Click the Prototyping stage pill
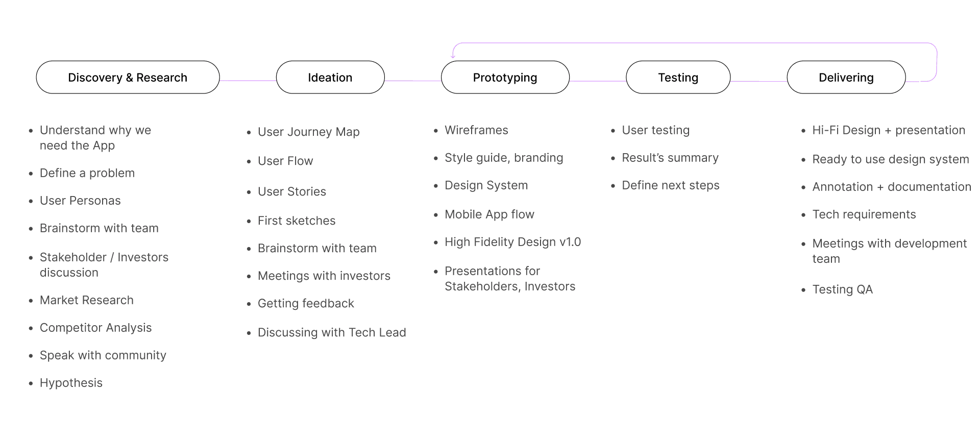 coord(505,77)
